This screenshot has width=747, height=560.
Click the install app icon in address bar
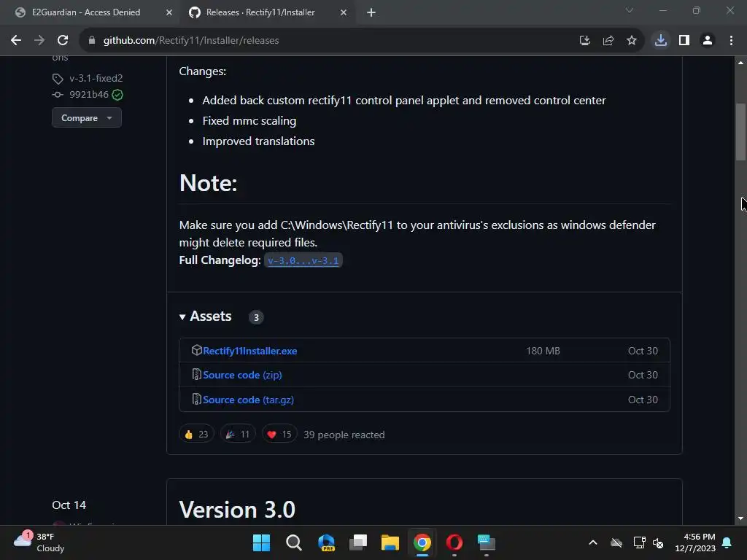click(x=584, y=41)
